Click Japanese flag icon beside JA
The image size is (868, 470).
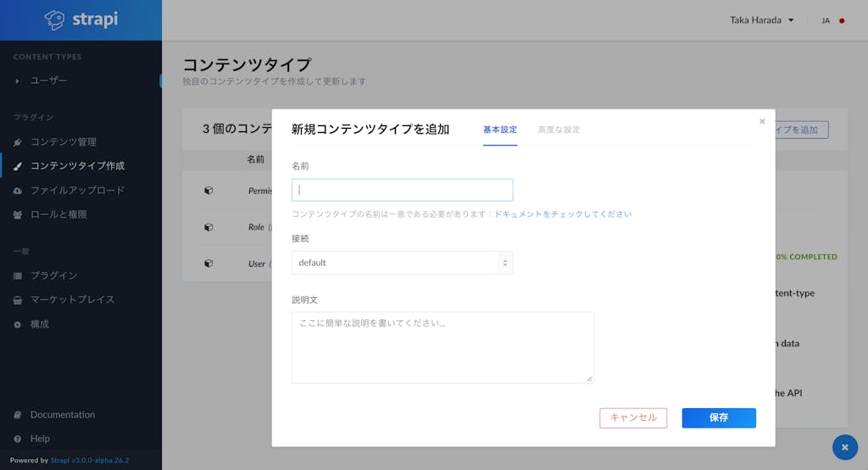842,21
